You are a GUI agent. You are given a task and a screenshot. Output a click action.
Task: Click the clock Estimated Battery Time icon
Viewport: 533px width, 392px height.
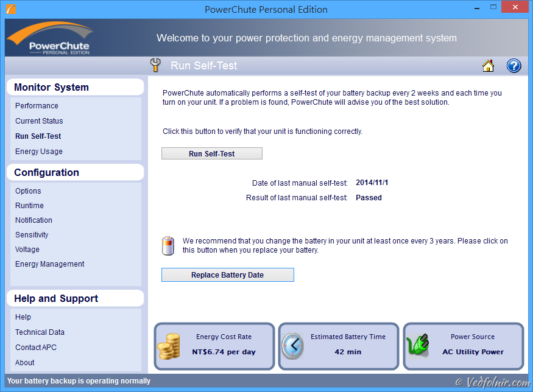click(x=292, y=346)
